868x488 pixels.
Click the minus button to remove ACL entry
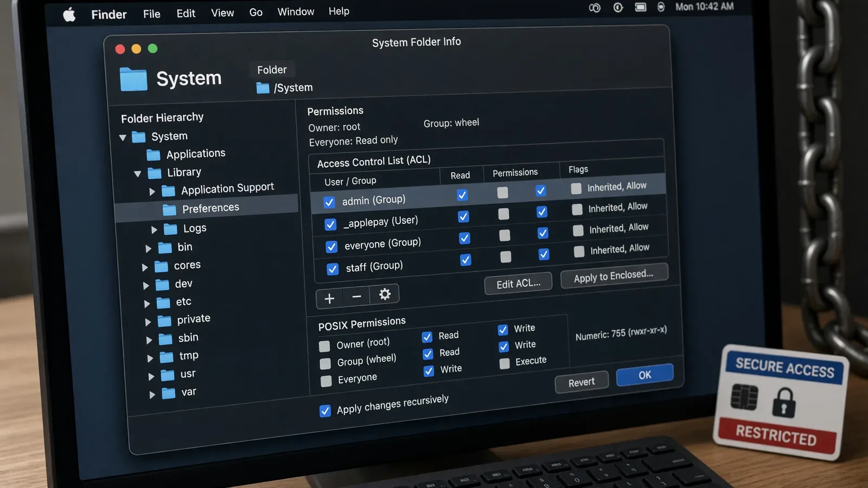coord(356,297)
